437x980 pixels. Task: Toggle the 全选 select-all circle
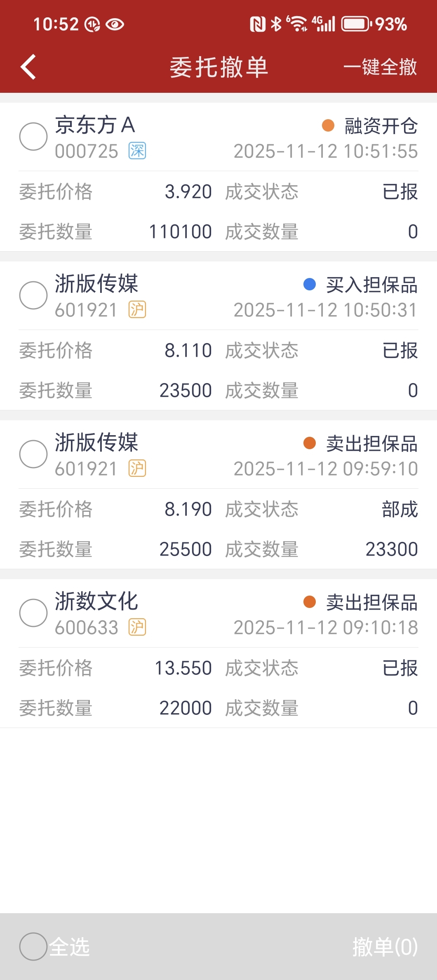coord(33,947)
